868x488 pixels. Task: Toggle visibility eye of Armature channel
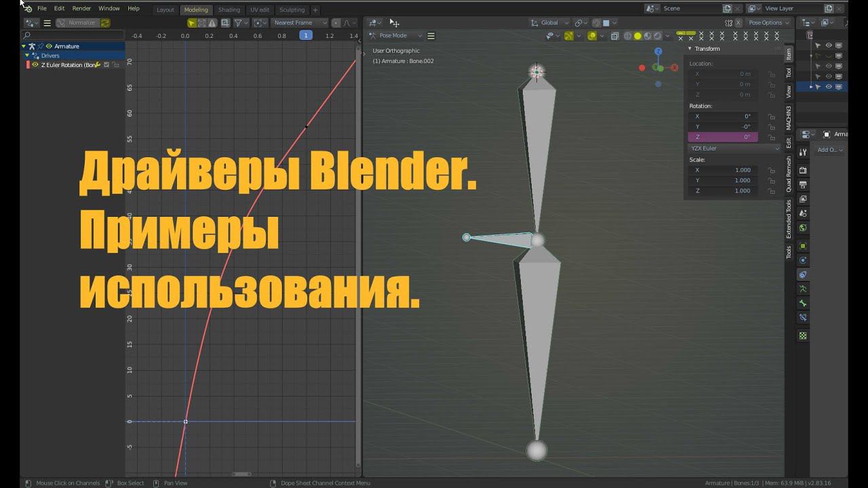(49, 46)
